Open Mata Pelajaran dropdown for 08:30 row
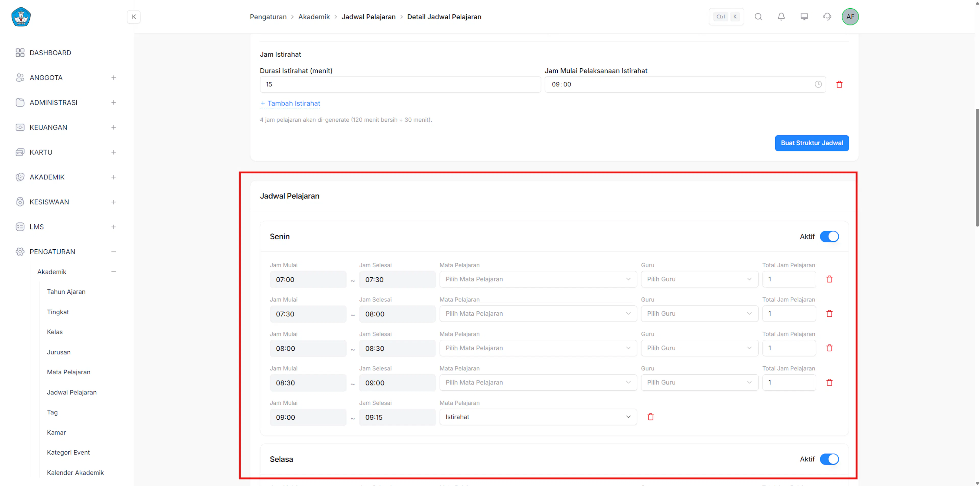This screenshot has height=486, width=980. 538,383
